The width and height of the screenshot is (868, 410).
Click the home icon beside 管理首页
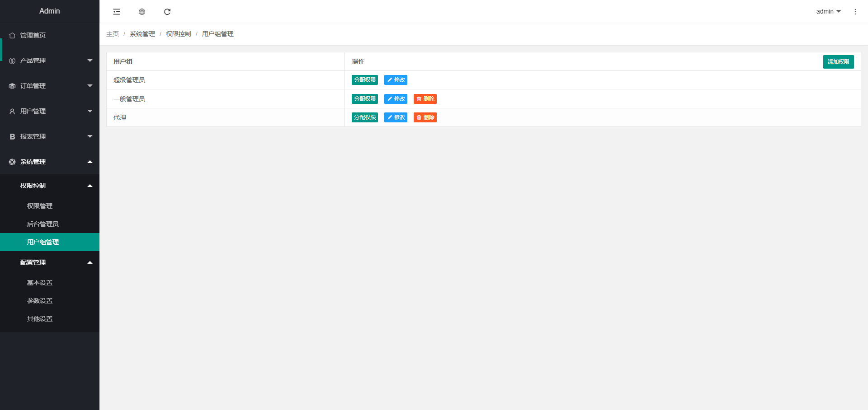pos(12,35)
